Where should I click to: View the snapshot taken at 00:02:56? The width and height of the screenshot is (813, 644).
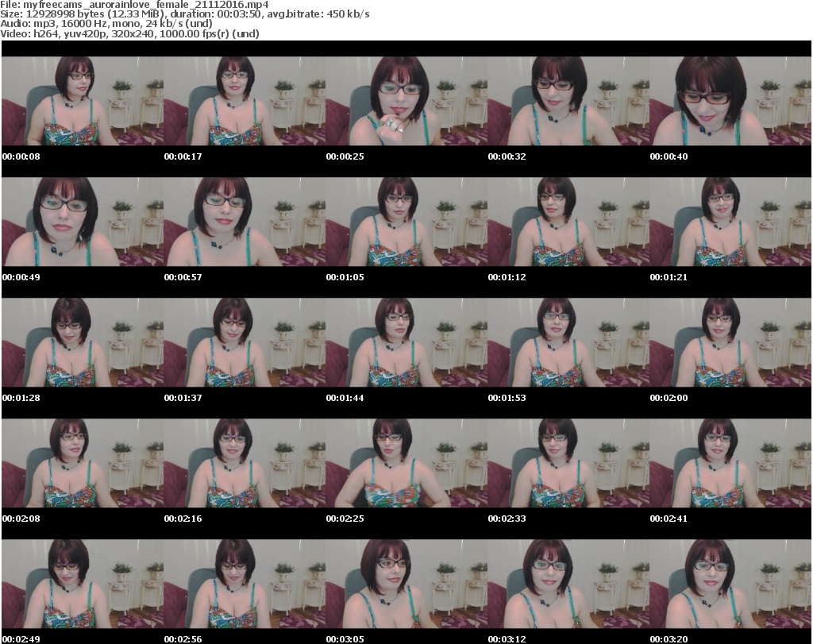245,584
